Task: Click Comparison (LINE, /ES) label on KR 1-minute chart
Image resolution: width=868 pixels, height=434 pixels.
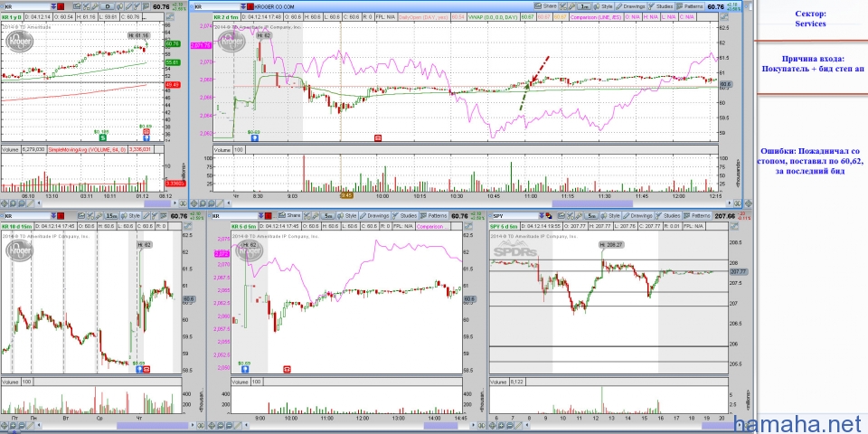Action: point(596,17)
